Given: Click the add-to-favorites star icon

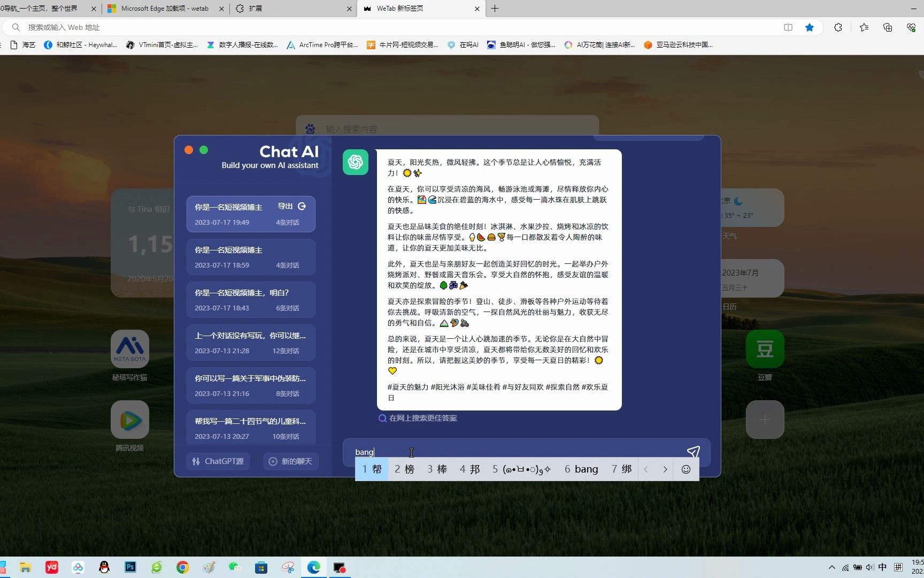Looking at the screenshot, I should click(810, 27).
